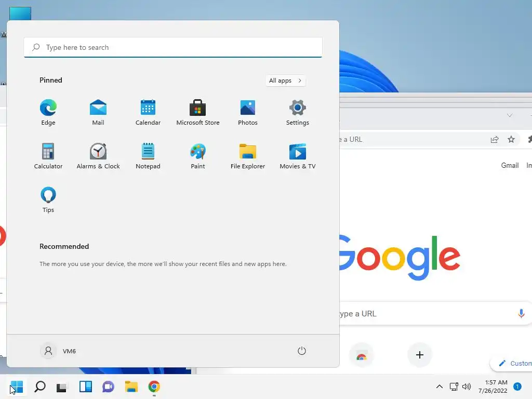Open the VM6 user account menu

pyautogui.click(x=58, y=351)
